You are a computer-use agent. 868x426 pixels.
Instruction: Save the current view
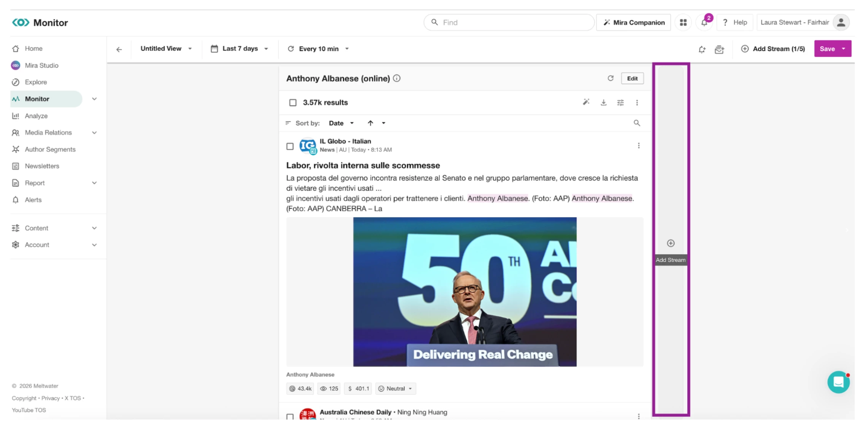coord(827,49)
